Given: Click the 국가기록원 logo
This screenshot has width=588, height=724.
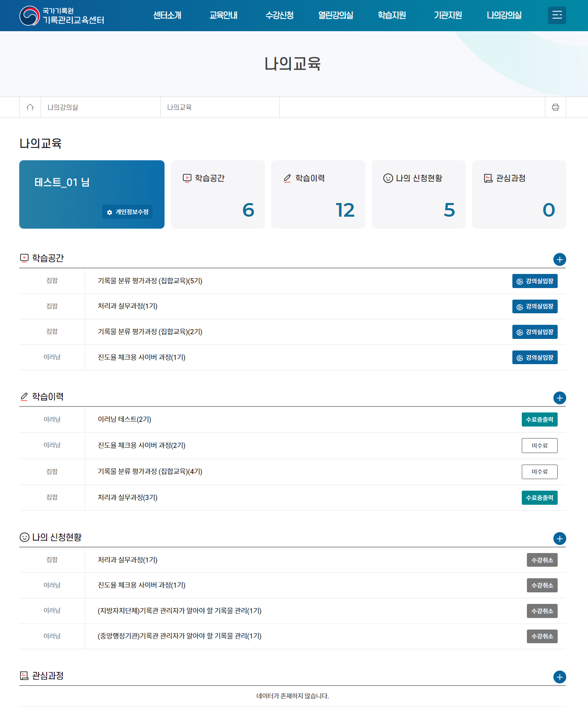Looking at the screenshot, I should click(62, 15).
